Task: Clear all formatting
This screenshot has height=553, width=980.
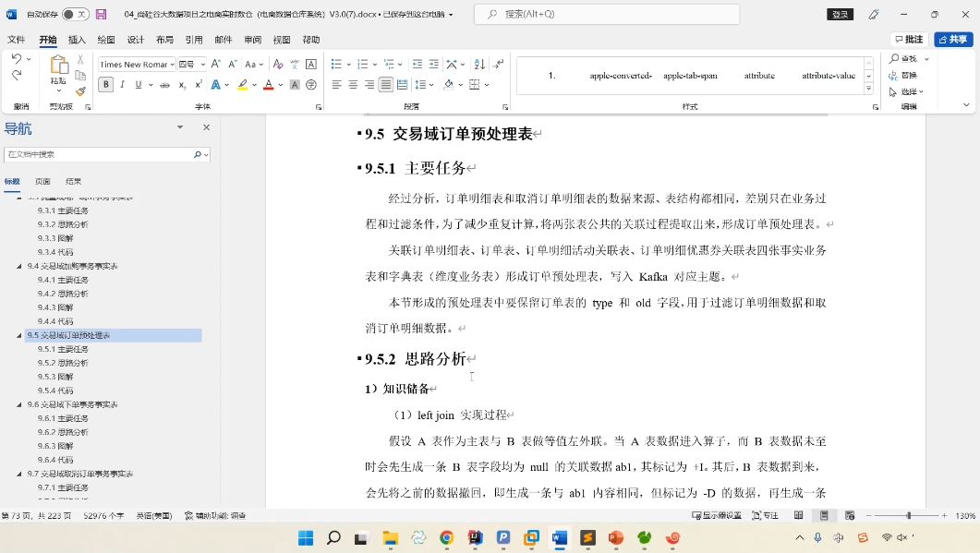Action: 278,64
